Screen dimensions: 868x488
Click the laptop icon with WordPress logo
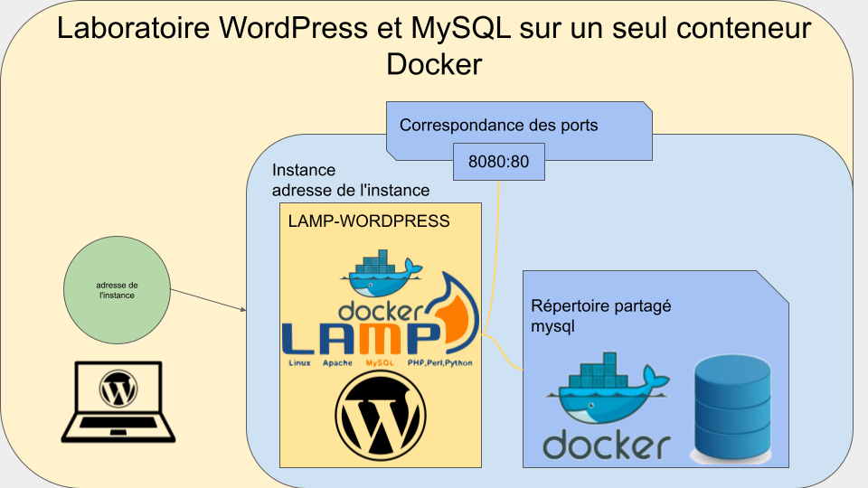pyautogui.click(x=118, y=402)
